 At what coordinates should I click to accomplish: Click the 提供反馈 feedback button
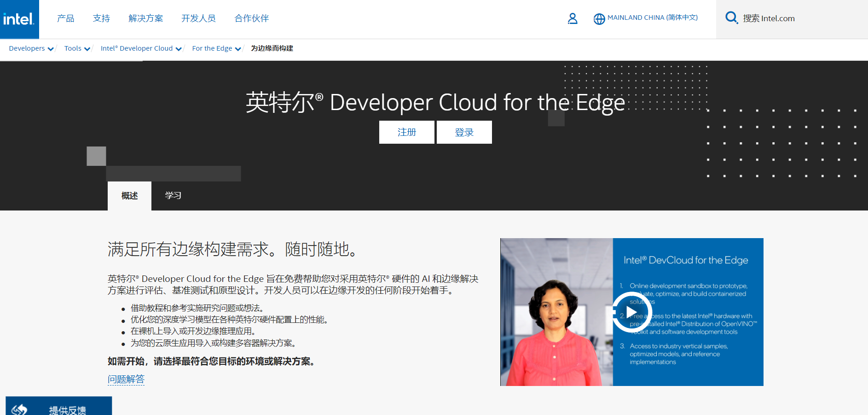[x=59, y=406]
